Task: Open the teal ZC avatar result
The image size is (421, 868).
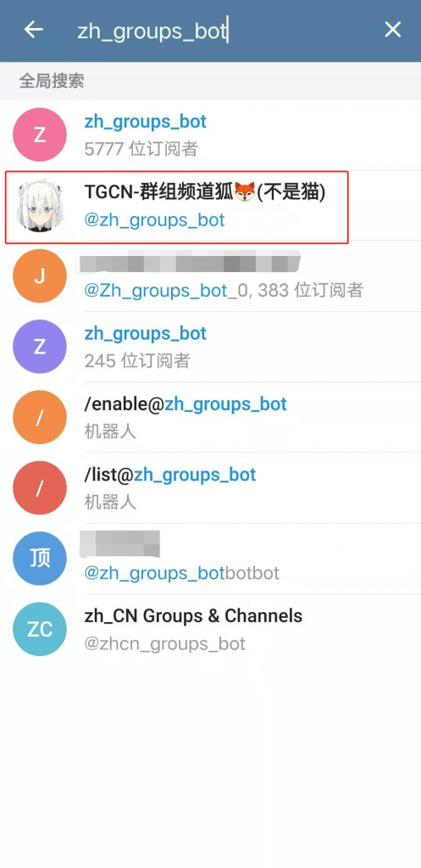Action: 40,630
